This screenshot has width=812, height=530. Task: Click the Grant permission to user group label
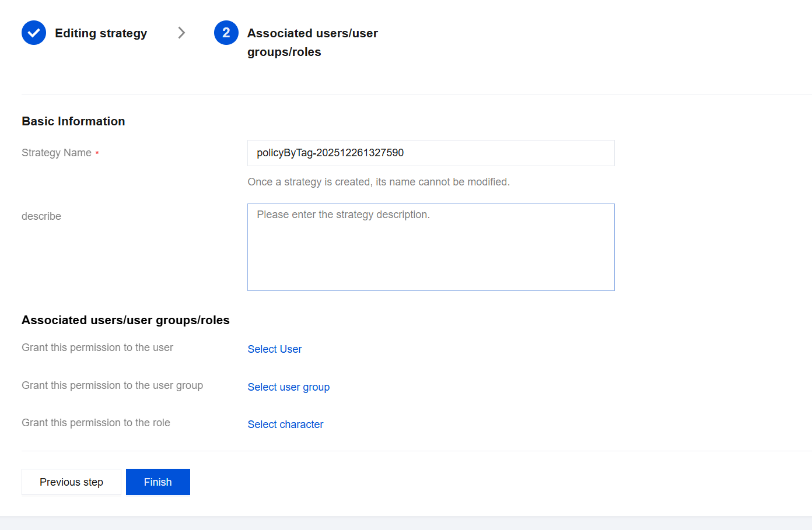(113, 385)
